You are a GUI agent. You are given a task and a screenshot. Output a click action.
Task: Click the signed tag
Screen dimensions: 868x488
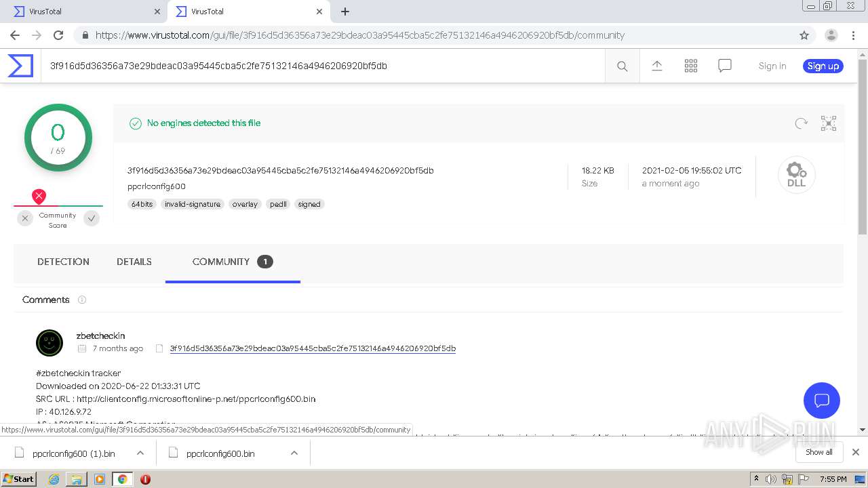309,204
